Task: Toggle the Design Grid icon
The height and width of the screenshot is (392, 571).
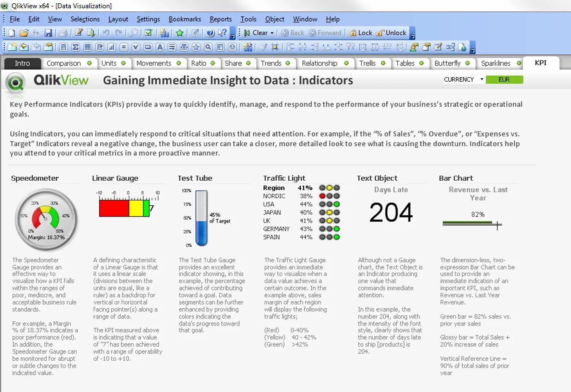Action: tap(275, 47)
